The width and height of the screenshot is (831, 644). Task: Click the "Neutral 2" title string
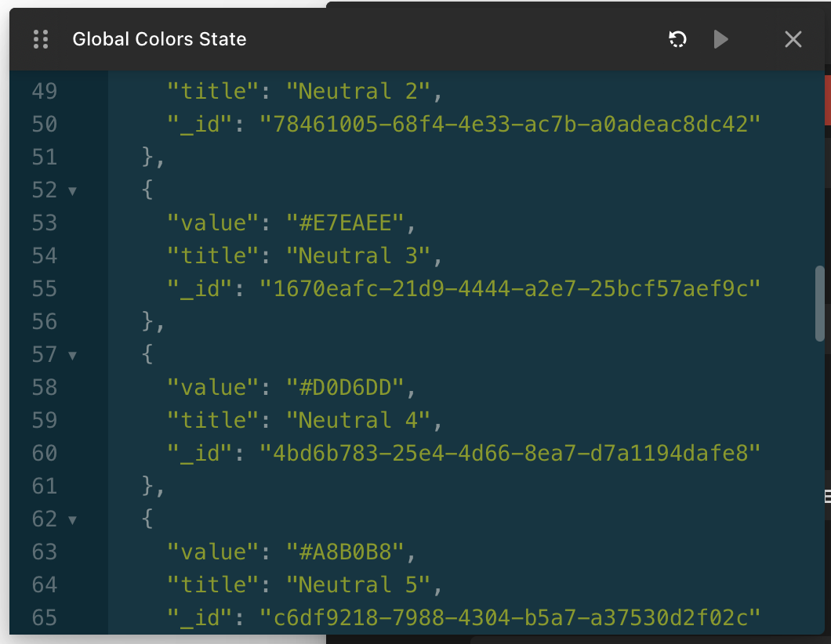357,92
